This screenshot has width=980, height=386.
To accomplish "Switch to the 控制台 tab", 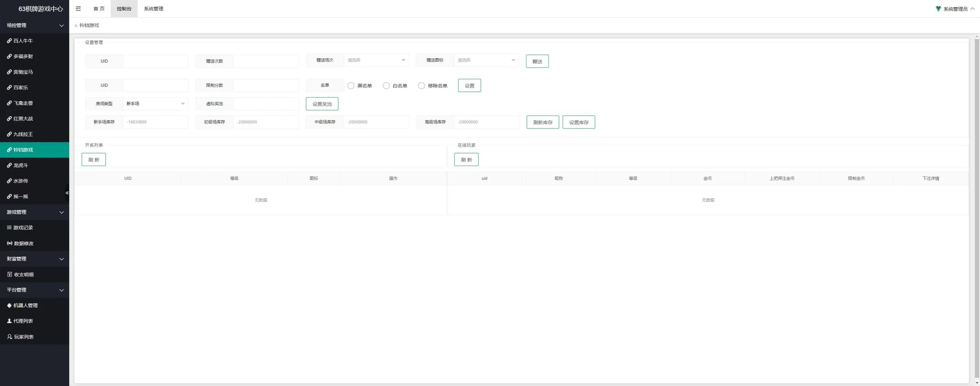I will (124, 8).
